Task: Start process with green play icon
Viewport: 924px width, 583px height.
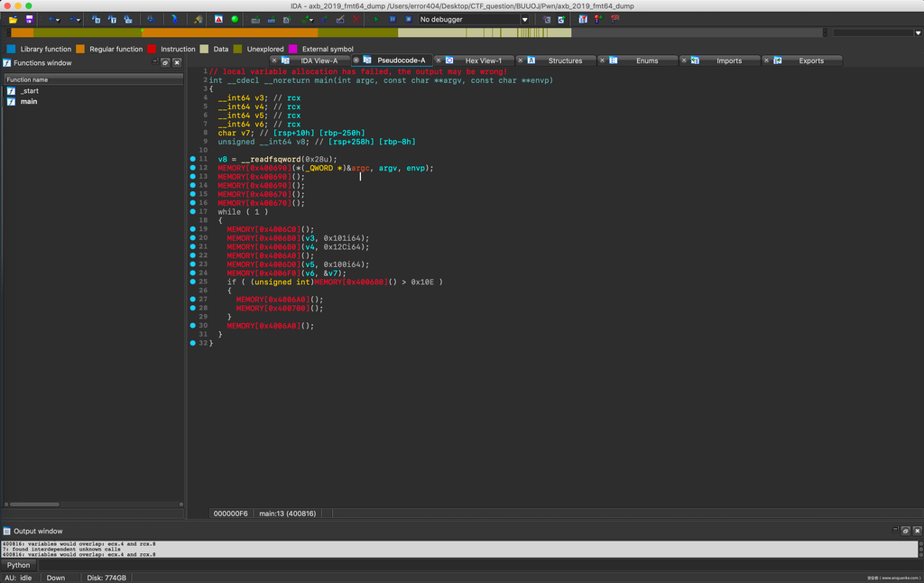Action: (377, 19)
